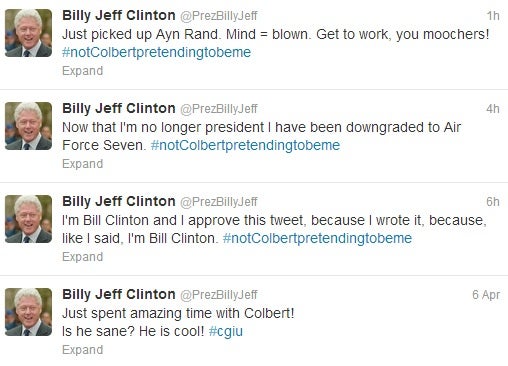Screen dimensions: 508x366
Task: Open hashtag after 'I'm Bill Clinton.'
Action: click(317, 239)
